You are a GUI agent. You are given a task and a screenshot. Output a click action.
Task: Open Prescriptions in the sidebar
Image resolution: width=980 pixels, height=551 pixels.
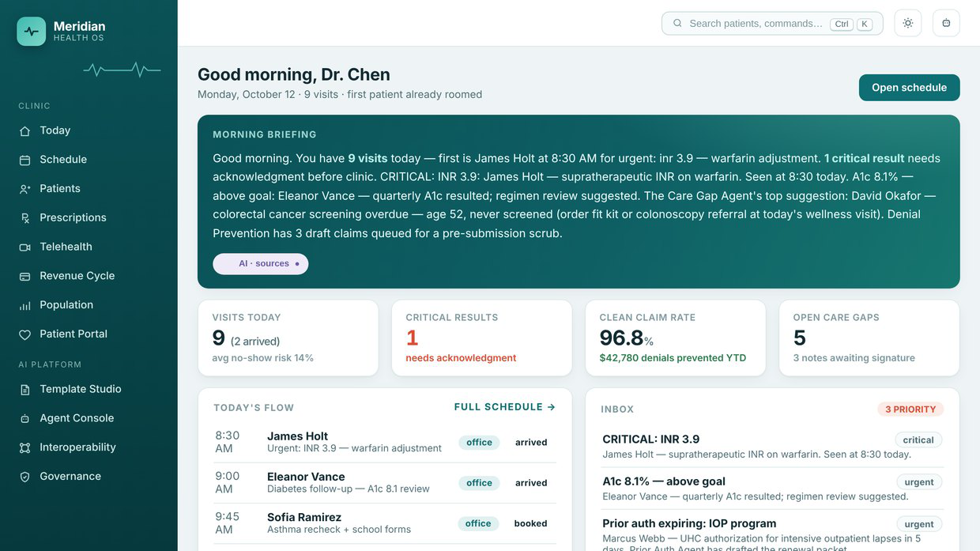[89, 217]
